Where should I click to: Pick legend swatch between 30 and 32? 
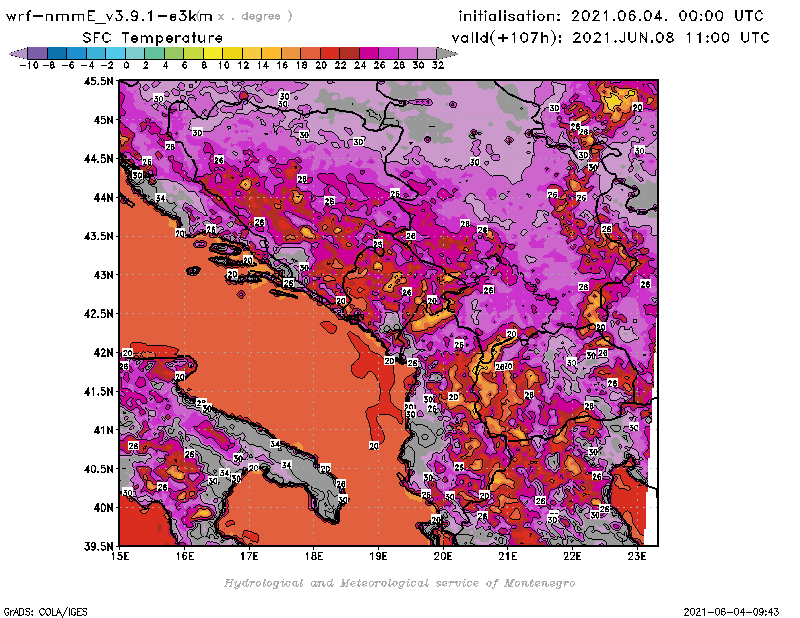click(427, 54)
